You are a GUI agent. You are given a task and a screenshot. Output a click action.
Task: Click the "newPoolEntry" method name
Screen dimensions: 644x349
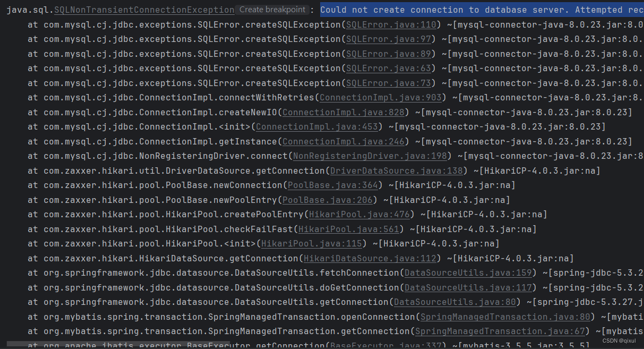[245, 200]
